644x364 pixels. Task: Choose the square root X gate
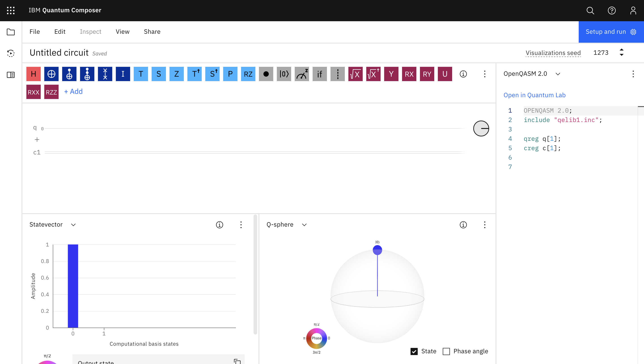pyautogui.click(x=355, y=74)
